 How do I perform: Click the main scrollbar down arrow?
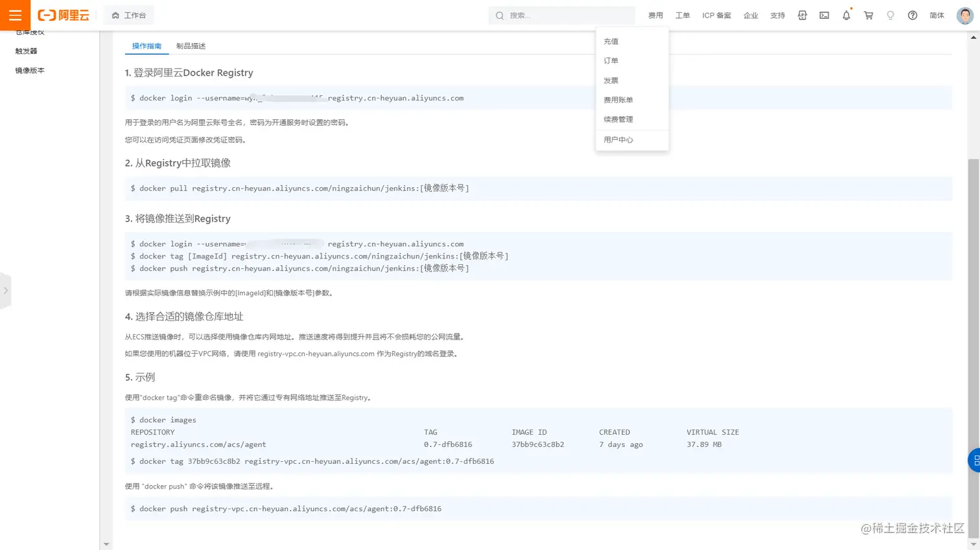coord(973,544)
